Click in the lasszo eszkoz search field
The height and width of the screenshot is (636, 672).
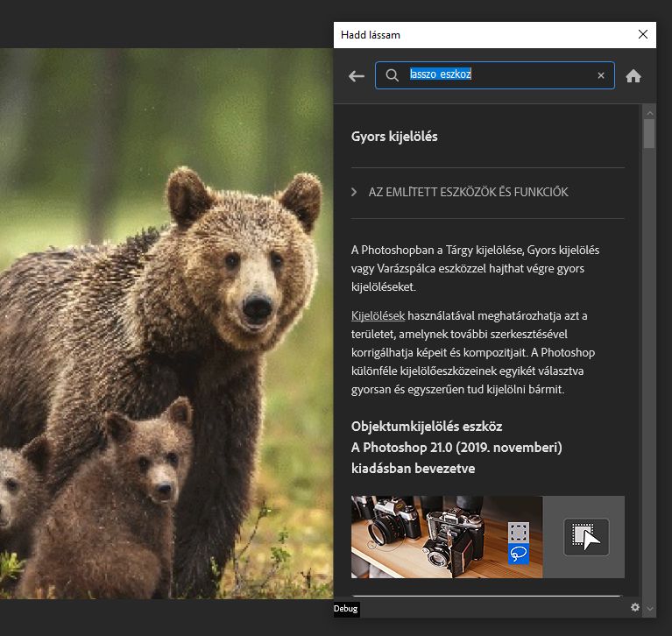(494, 75)
